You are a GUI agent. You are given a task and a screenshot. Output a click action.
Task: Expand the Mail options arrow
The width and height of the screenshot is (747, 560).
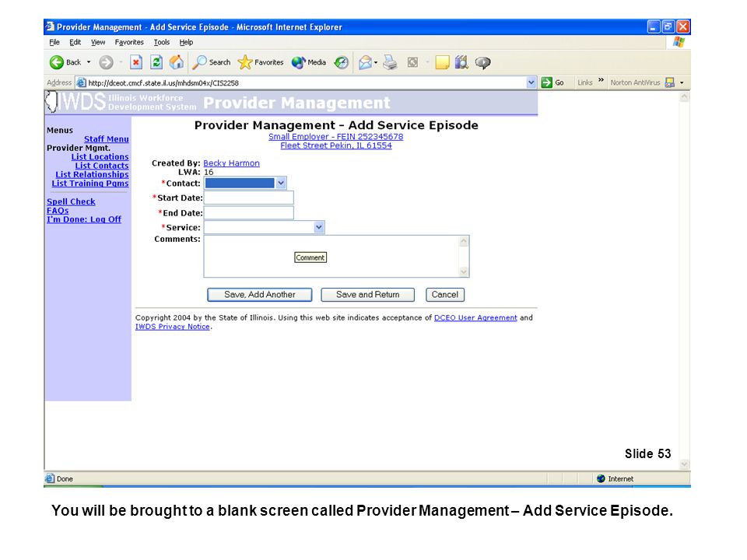tap(376, 62)
